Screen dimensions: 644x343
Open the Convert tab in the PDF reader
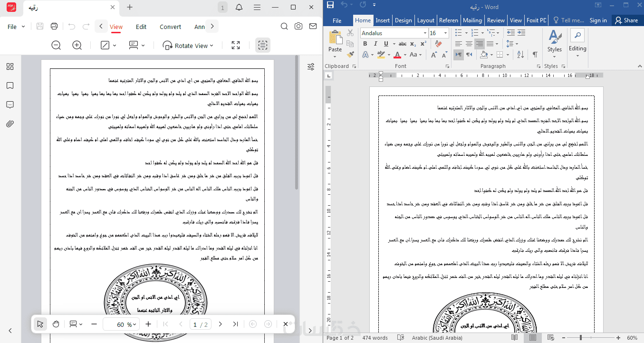(x=170, y=27)
